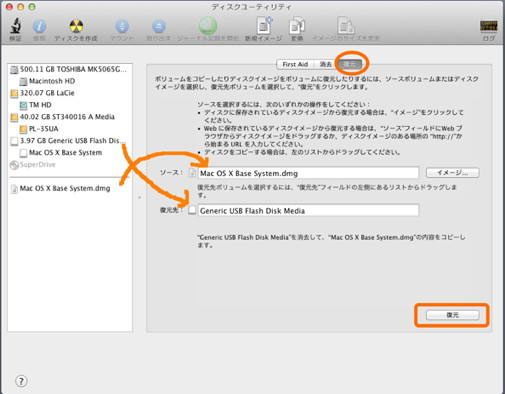505x394 pixels.
Task: Click the Image... button beside source field
Action: click(452, 173)
